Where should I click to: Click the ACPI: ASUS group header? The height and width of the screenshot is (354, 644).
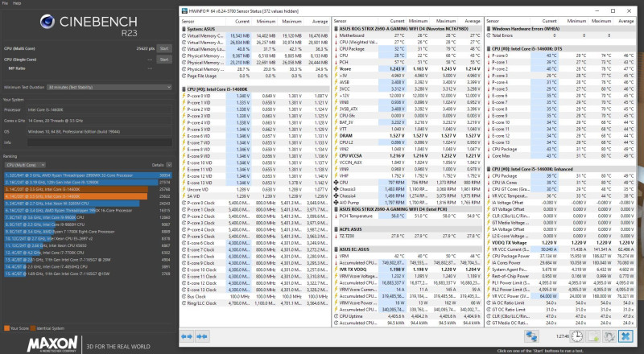[x=407, y=229]
